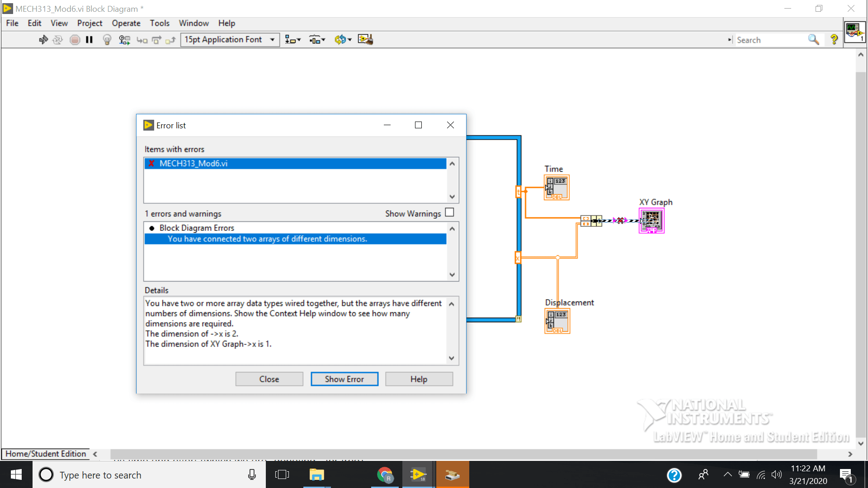Open the Distribute Objects dropdown
The image size is (868, 488).
(317, 40)
